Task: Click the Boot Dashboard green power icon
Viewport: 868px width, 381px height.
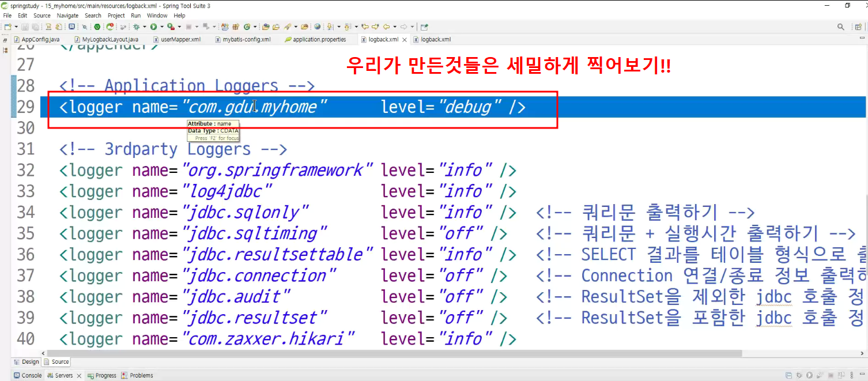Action: tap(97, 27)
